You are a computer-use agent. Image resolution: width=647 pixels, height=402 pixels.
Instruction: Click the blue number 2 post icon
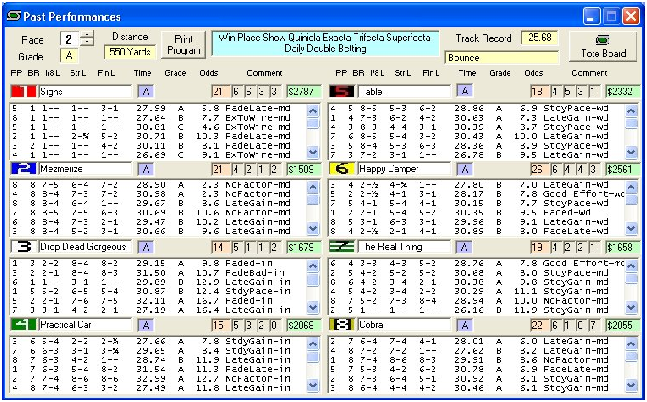point(24,168)
